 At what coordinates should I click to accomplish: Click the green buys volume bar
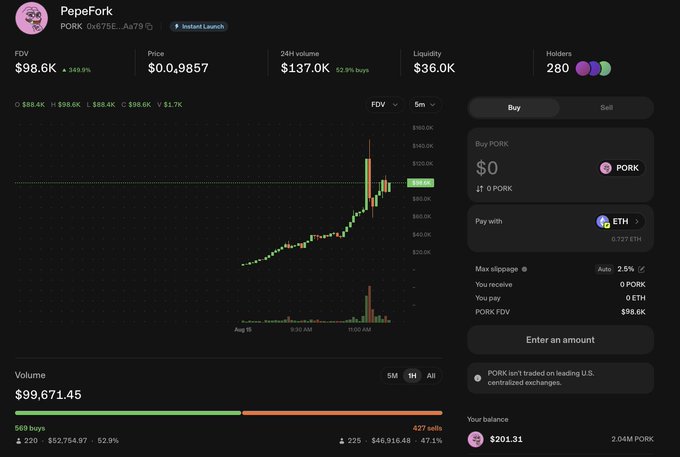tap(128, 413)
